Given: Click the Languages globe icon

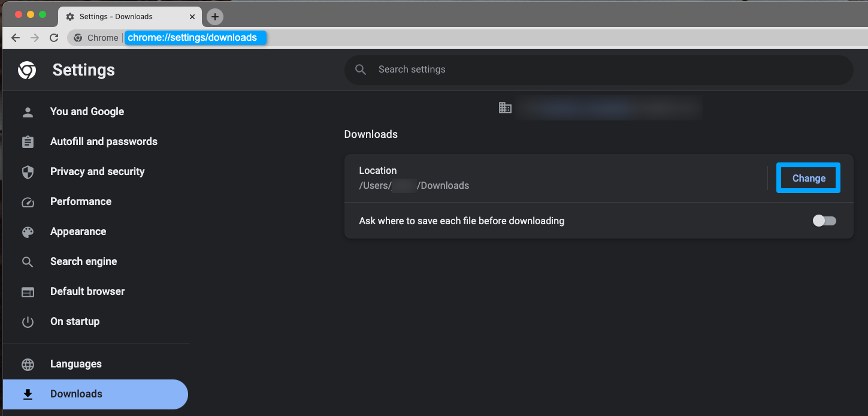Looking at the screenshot, I should [x=28, y=364].
